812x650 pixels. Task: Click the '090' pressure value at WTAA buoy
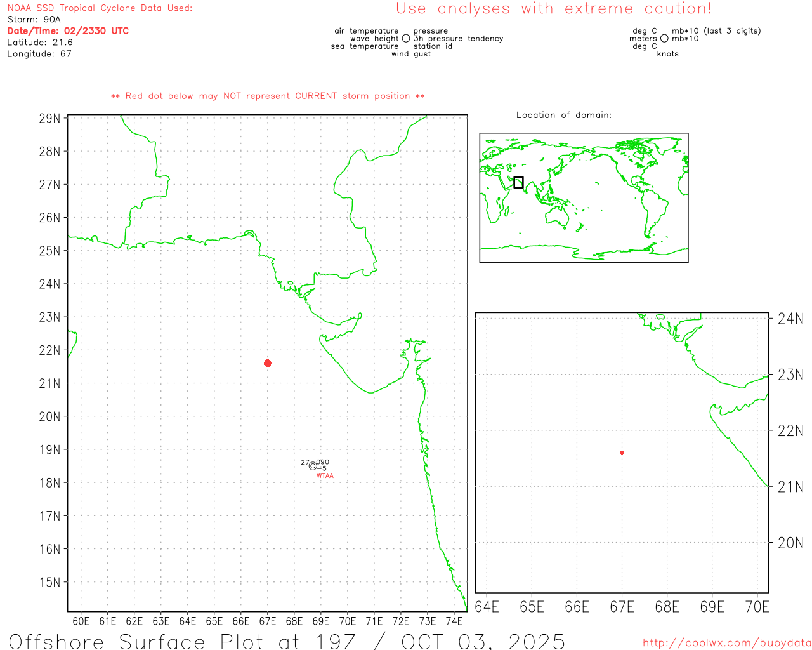click(323, 462)
